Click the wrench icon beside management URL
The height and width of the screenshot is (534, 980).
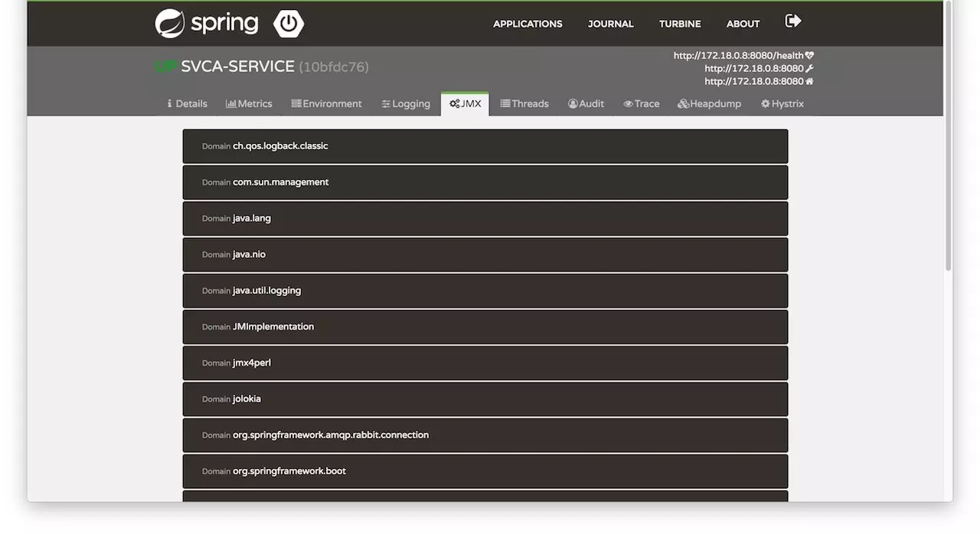click(810, 68)
